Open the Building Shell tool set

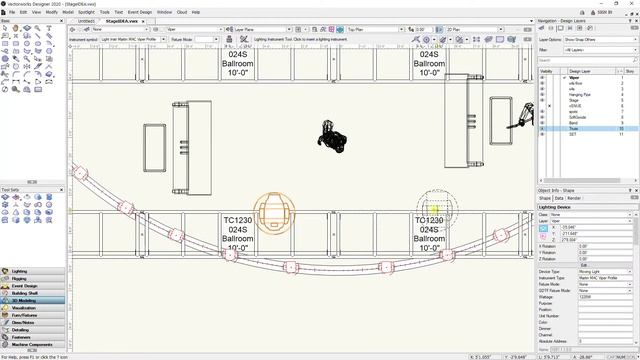33,293
